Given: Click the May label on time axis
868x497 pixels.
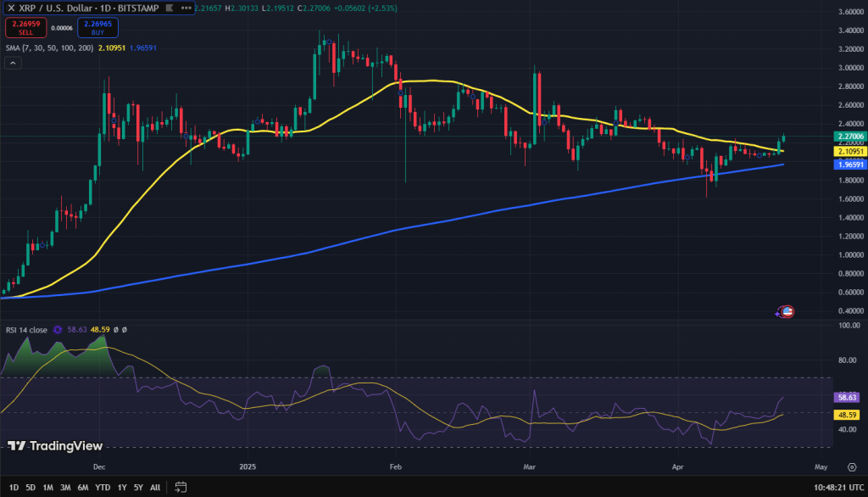Looking at the screenshot, I should coord(821,467).
